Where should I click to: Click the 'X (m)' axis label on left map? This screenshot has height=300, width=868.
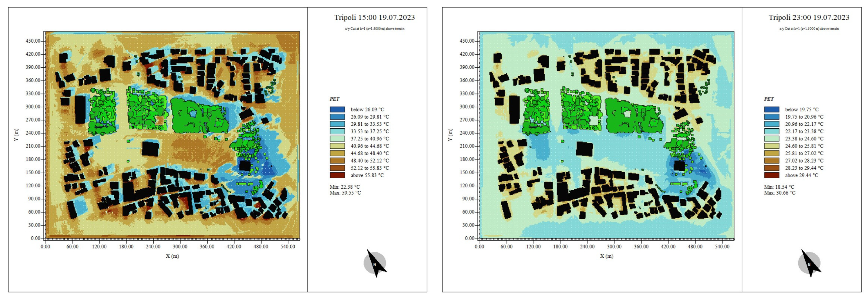pos(172,256)
